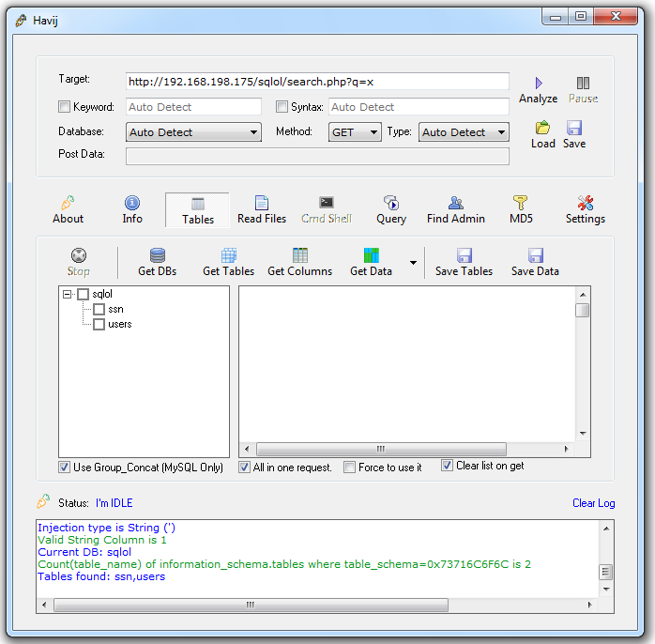Open the MD5 tab
Viewport: 655px width, 644px height.
click(x=521, y=210)
